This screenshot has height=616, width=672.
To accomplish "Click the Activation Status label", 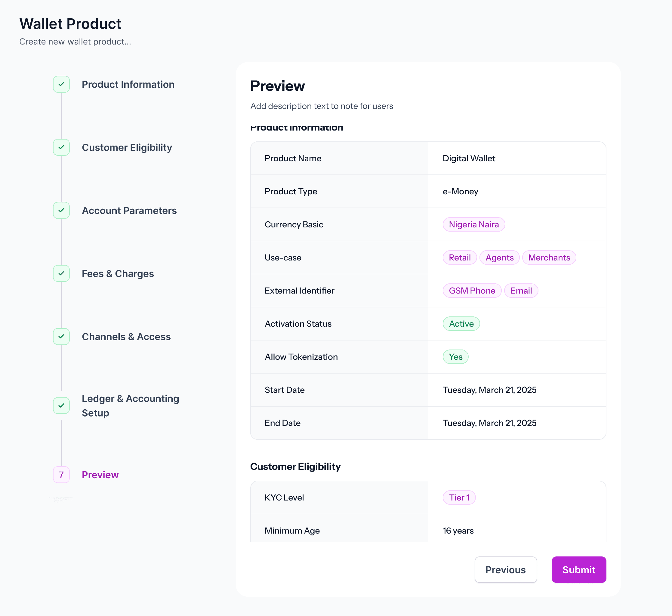I will (x=298, y=323).
